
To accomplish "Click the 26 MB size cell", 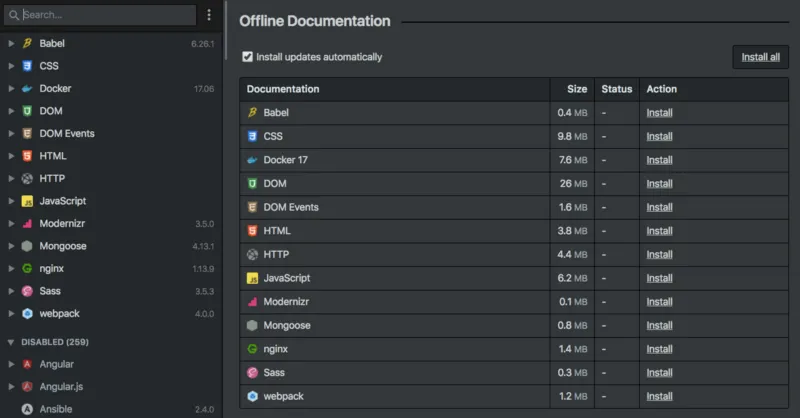I will click(x=573, y=184).
